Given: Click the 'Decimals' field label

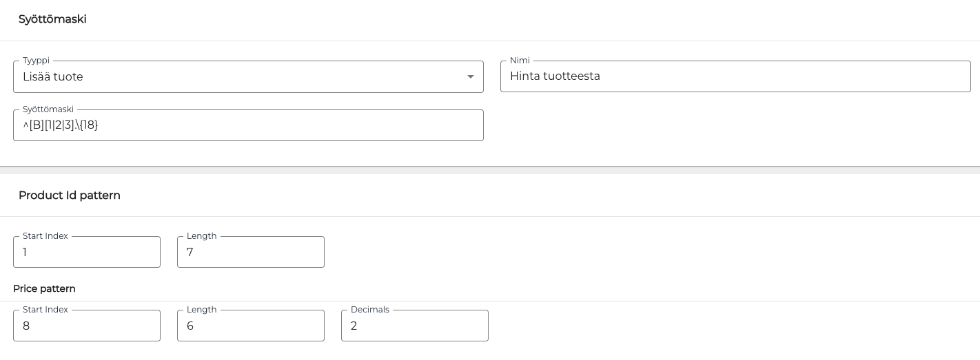Looking at the screenshot, I should tap(370, 310).
